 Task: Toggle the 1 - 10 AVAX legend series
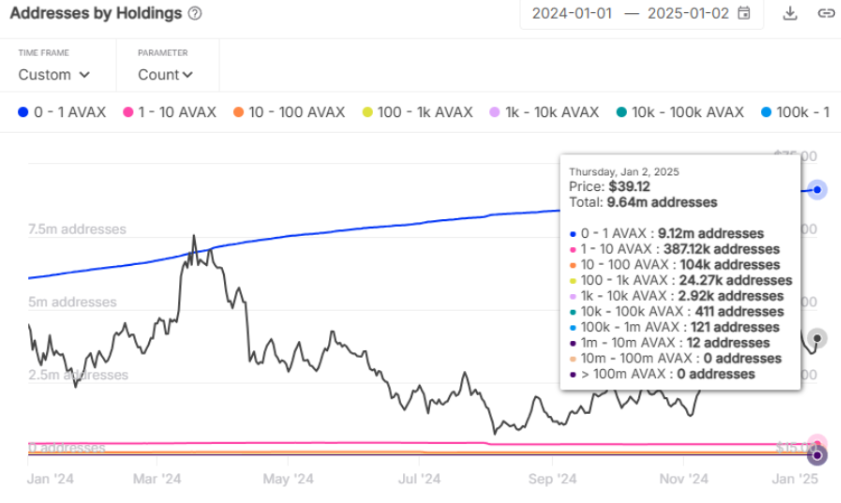pos(169,112)
